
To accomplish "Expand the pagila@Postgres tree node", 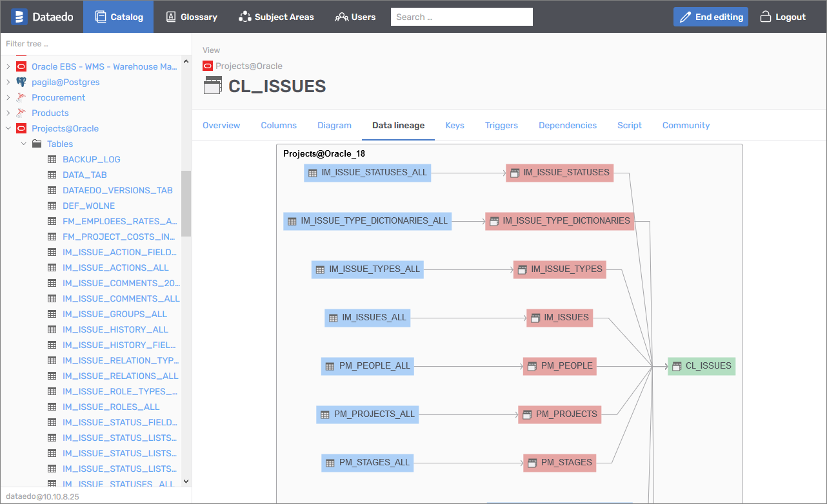I will (8, 82).
